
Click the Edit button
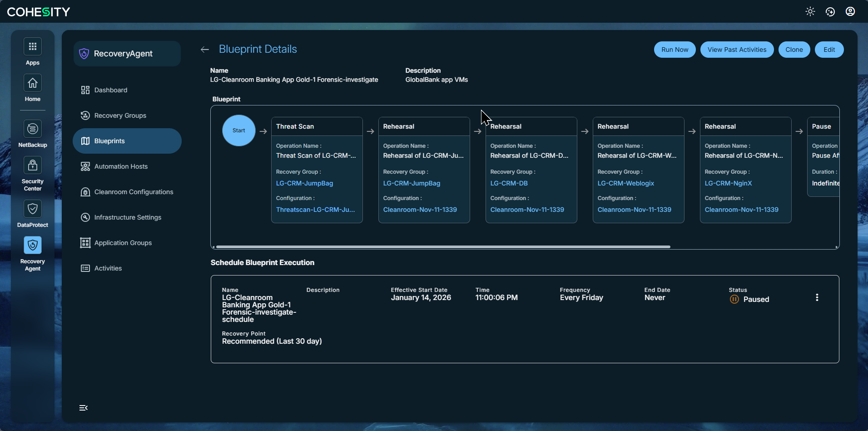[829, 50]
